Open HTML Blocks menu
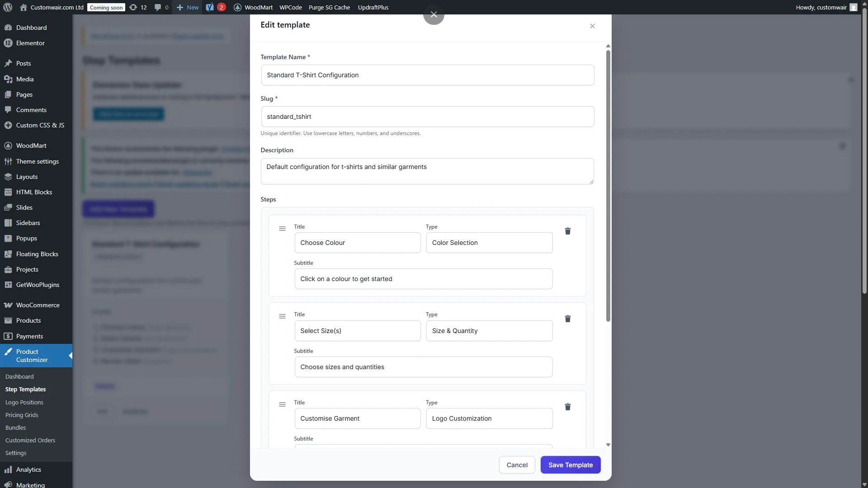The image size is (868, 488). click(x=36, y=192)
